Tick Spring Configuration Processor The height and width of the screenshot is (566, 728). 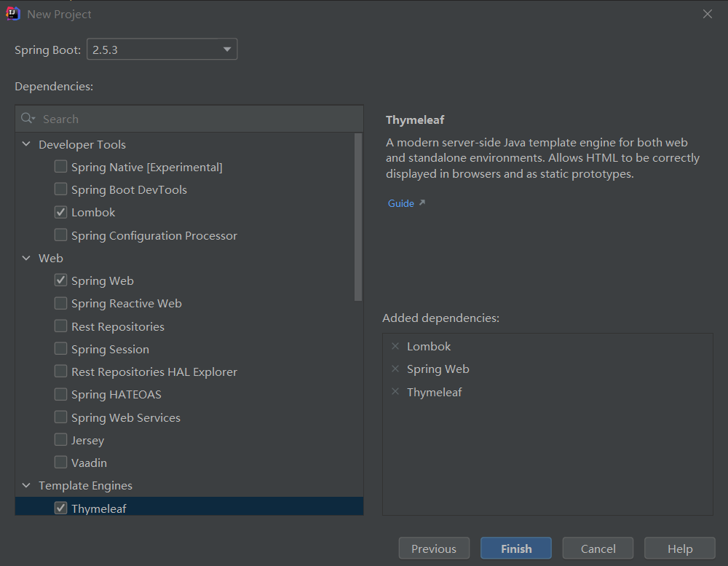coord(60,235)
